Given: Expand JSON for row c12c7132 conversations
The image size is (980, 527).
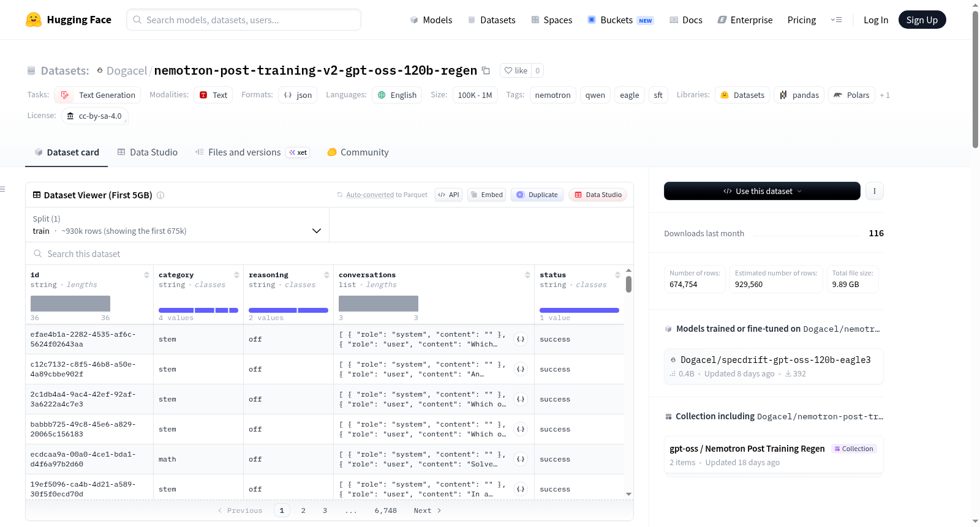Looking at the screenshot, I should tap(521, 369).
